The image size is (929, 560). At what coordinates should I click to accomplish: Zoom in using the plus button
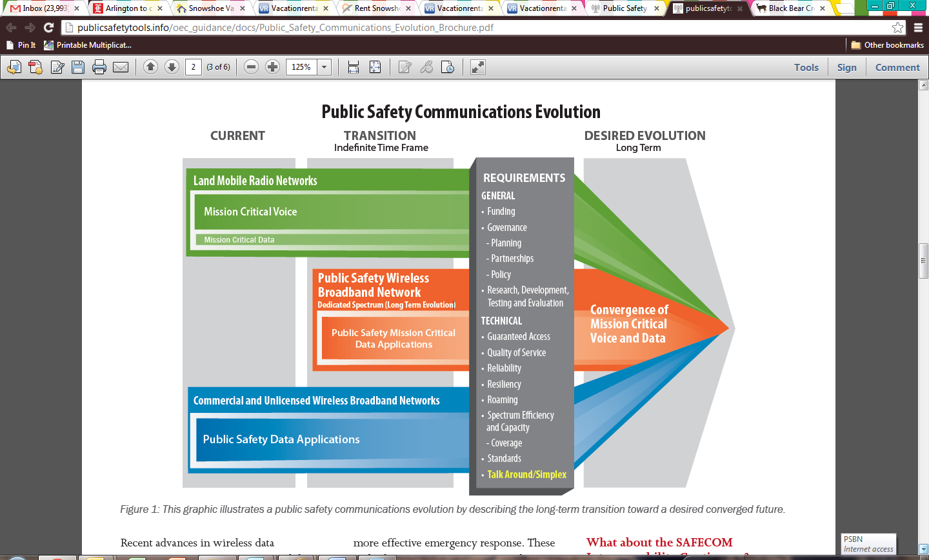[x=273, y=67]
